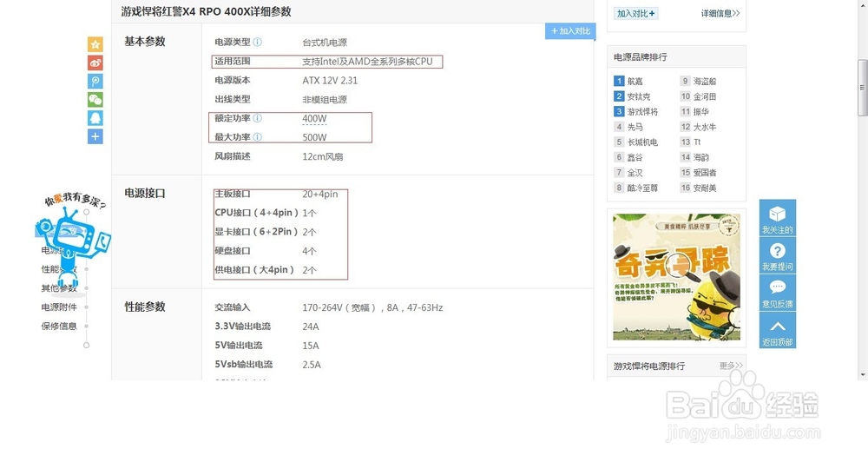Open brand 全汉 in ranking list
Screen dimensions: 868x462
click(635, 172)
